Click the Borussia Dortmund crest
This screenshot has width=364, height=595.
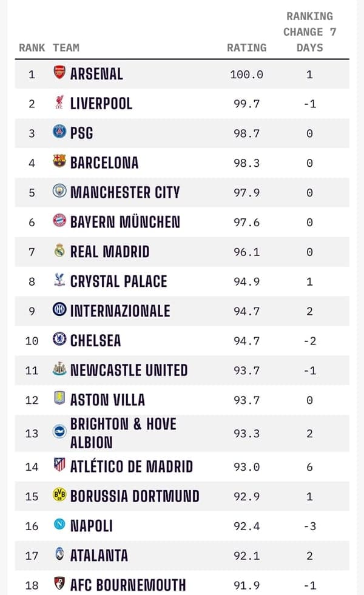tap(59, 496)
